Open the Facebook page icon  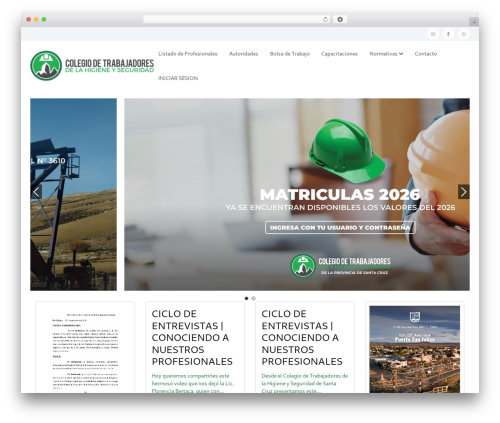point(448,34)
